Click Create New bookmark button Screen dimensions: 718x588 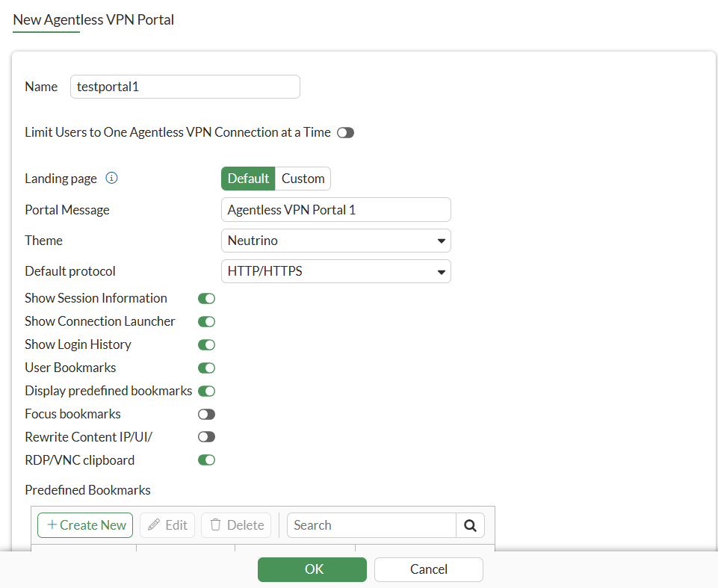(85, 525)
